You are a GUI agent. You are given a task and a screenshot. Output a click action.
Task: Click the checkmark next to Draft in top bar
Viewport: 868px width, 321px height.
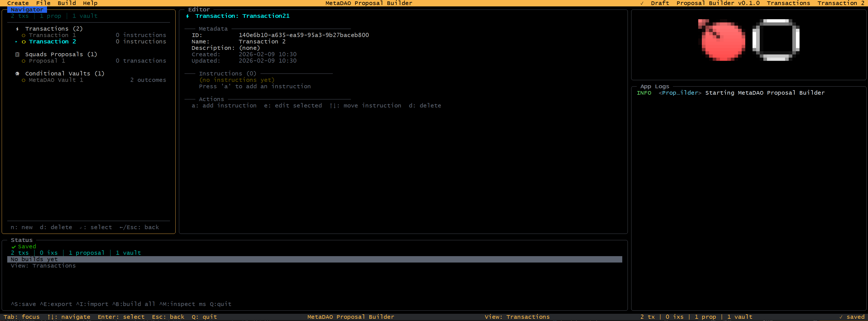click(x=642, y=3)
